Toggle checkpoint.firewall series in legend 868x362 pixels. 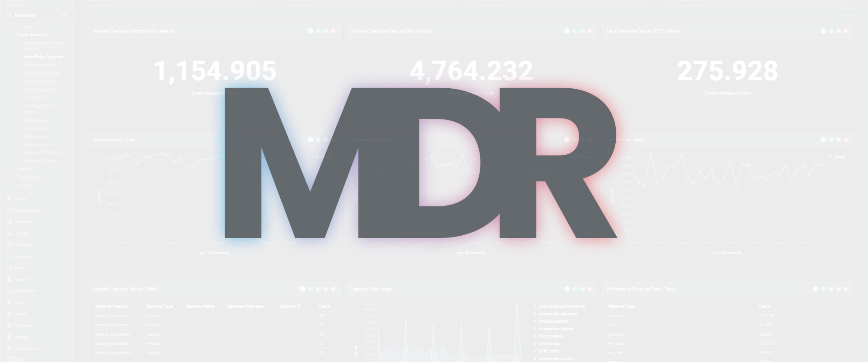click(x=554, y=329)
